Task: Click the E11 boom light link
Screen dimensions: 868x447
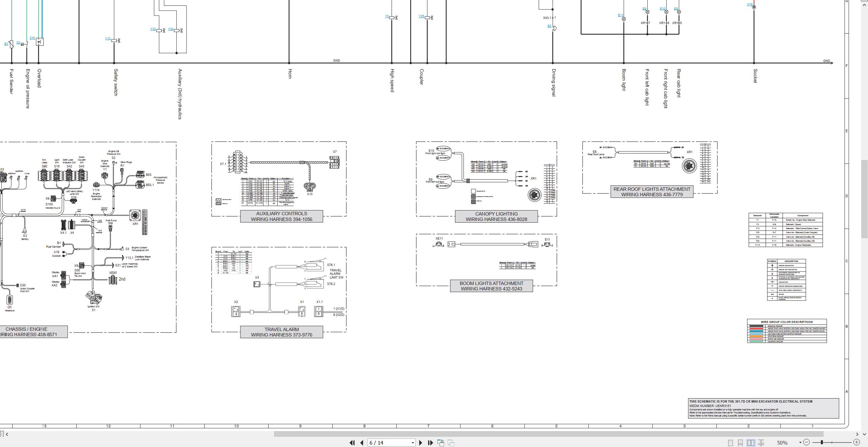Action: 620,15
